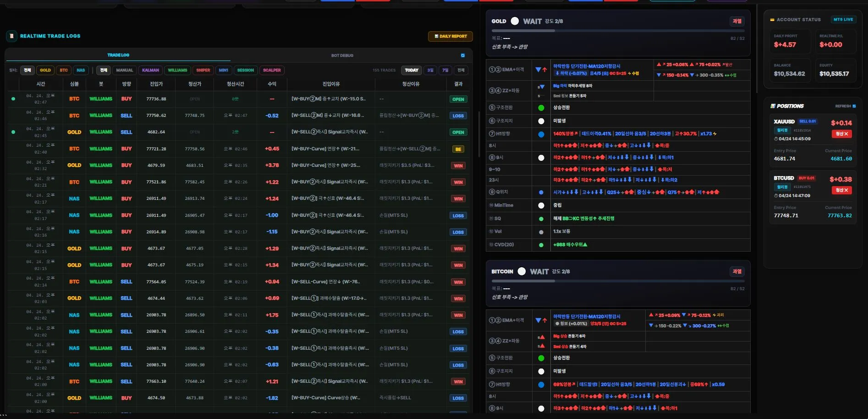This screenshot has width=868, height=419.
Task: Click the GOLD wait status circle
Action: [x=515, y=21]
